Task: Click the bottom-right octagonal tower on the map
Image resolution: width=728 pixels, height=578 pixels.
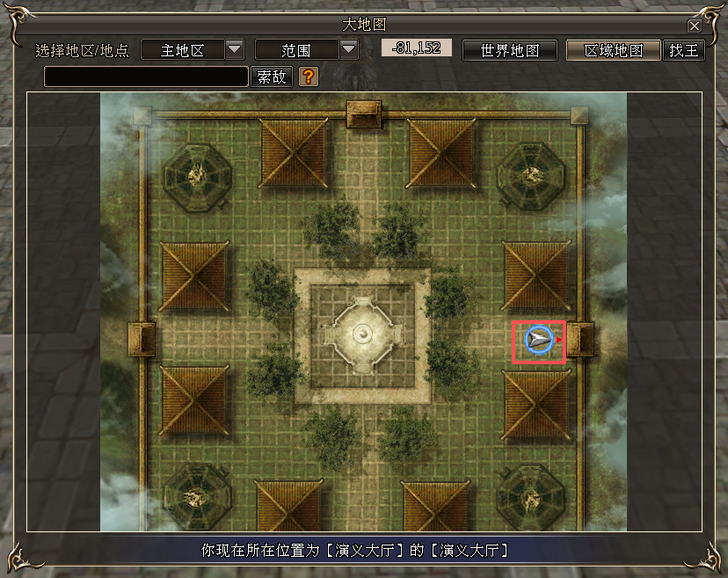Action: (531, 497)
